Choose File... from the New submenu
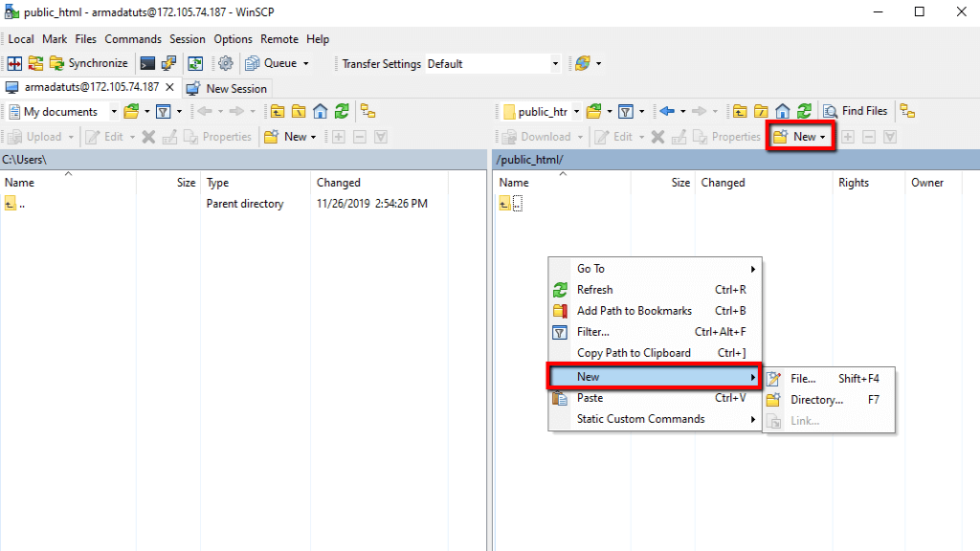This screenshot has height=551, width=980. [x=830, y=379]
